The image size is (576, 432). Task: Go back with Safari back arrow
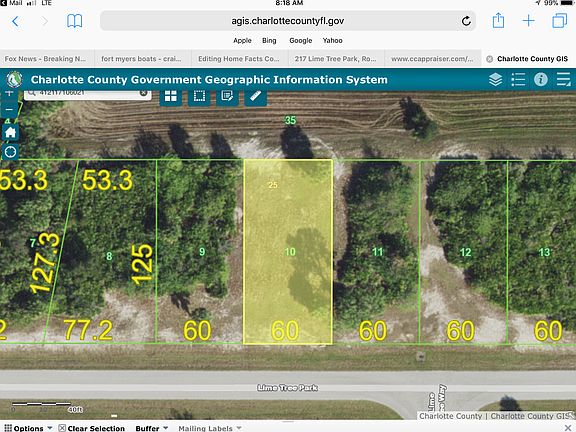pyautogui.click(x=15, y=21)
